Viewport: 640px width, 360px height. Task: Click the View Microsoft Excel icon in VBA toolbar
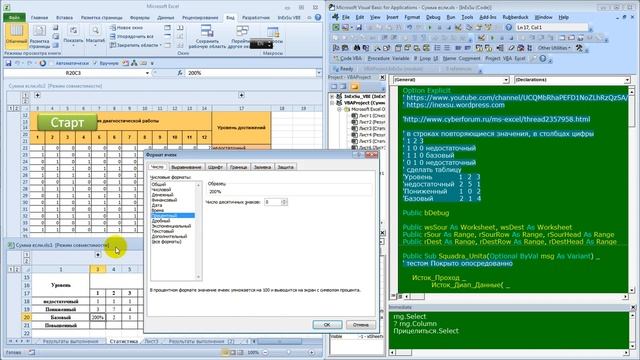click(336, 27)
